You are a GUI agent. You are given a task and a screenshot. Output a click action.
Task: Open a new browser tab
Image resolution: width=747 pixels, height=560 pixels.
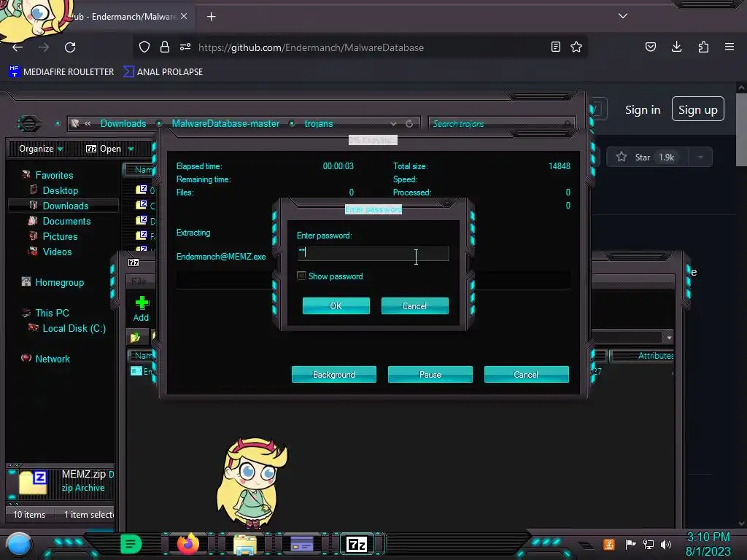point(211,17)
